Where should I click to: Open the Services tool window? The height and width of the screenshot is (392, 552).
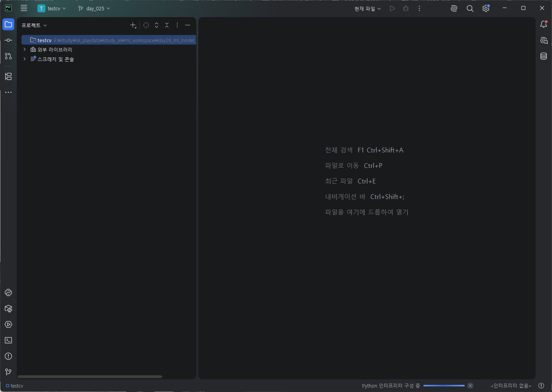[8, 324]
